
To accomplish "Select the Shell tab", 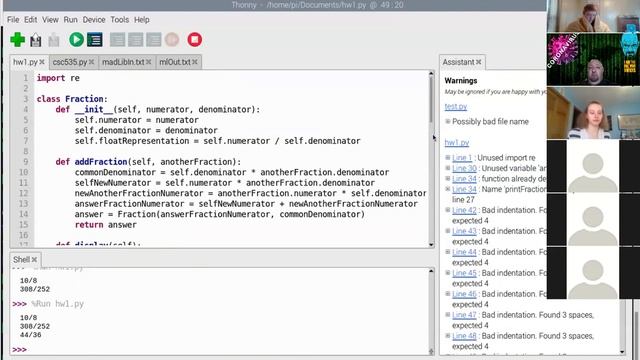I will click(x=21, y=260).
